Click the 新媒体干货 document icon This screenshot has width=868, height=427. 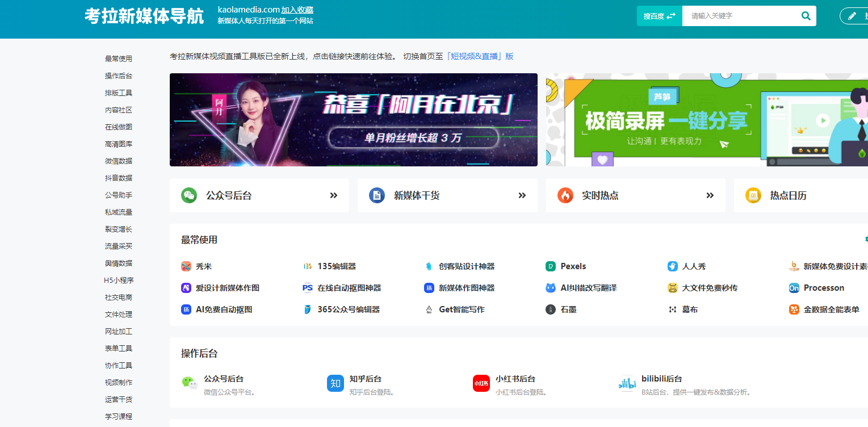click(x=377, y=195)
